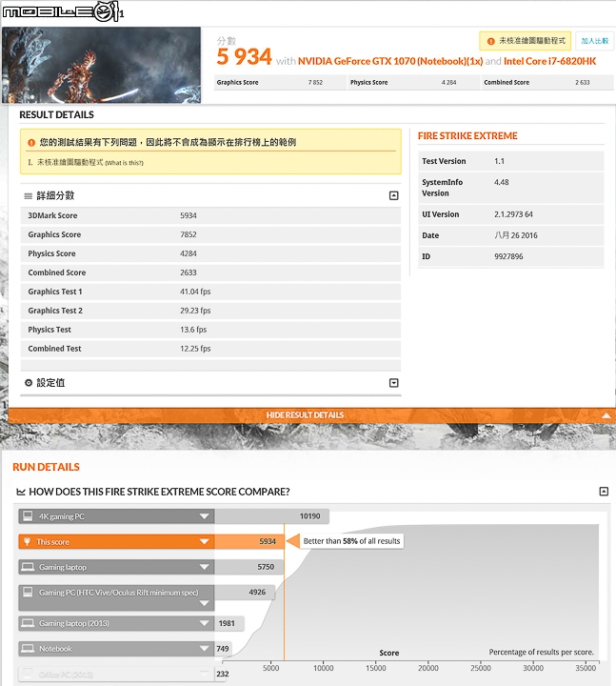This screenshot has width=616, height=686.
Task: Expand the This score dropdown arrow
Action: coord(204,541)
